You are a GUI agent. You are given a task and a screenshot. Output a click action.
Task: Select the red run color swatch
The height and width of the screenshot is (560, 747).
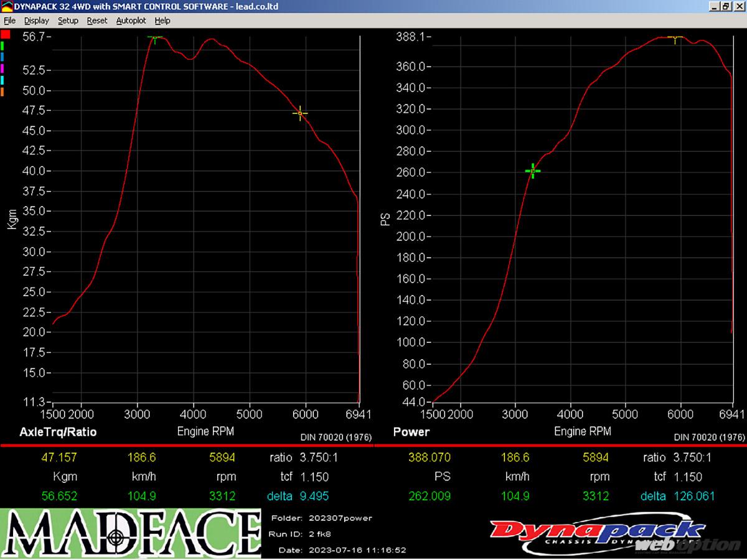point(5,34)
